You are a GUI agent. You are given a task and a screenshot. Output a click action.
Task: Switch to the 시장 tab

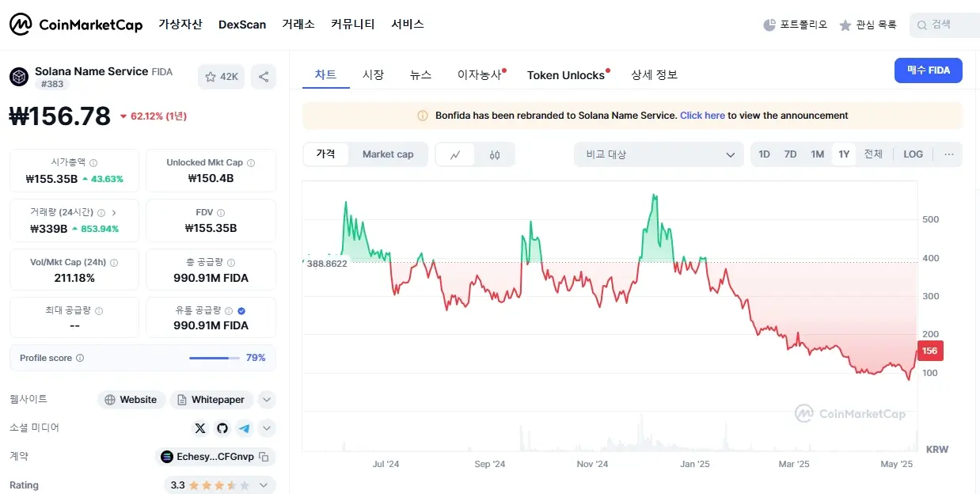click(x=373, y=74)
